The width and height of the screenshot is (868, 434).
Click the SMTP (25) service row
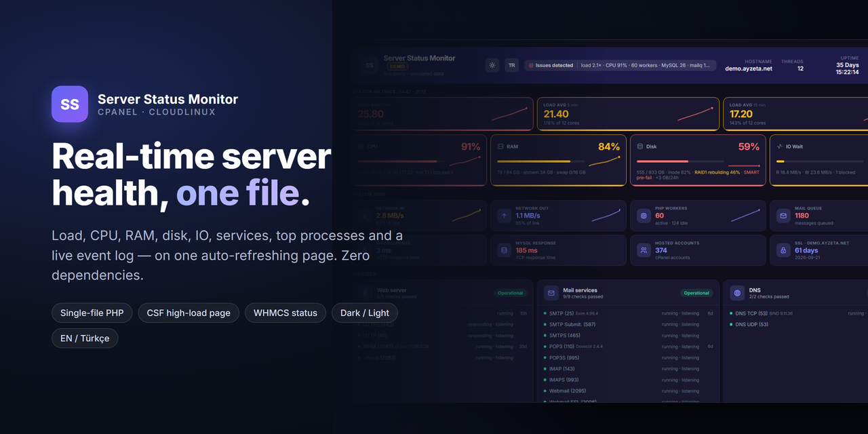(x=628, y=313)
